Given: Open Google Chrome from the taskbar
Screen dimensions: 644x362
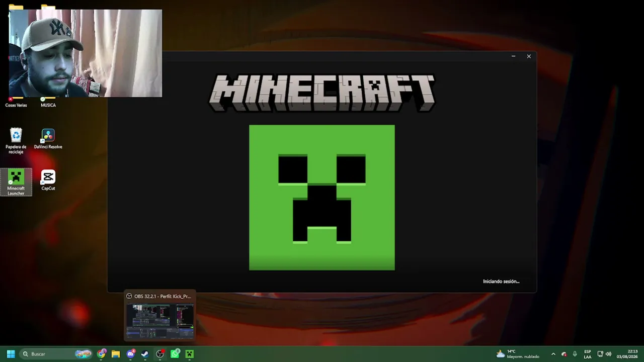Looking at the screenshot, I should click(x=102, y=354).
